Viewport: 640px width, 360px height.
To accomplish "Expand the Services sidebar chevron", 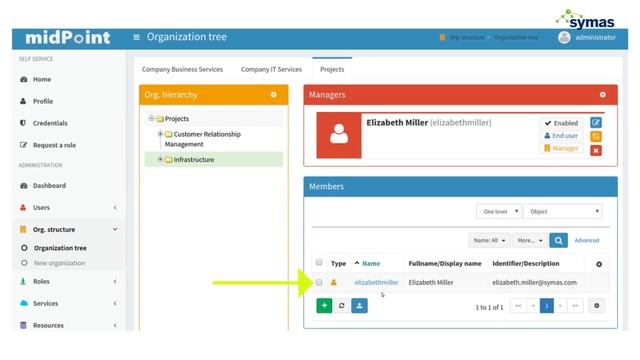I will click(115, 303).
